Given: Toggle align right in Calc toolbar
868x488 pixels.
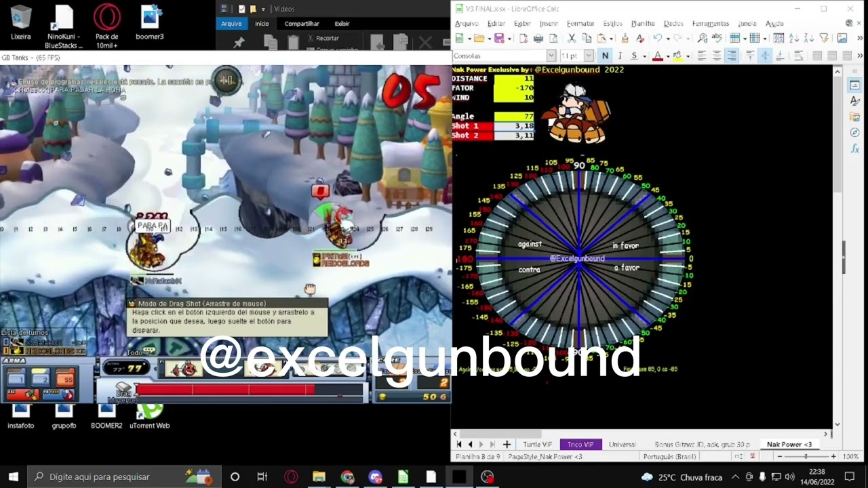Looking at the screenshot, I should coord(732,56).
